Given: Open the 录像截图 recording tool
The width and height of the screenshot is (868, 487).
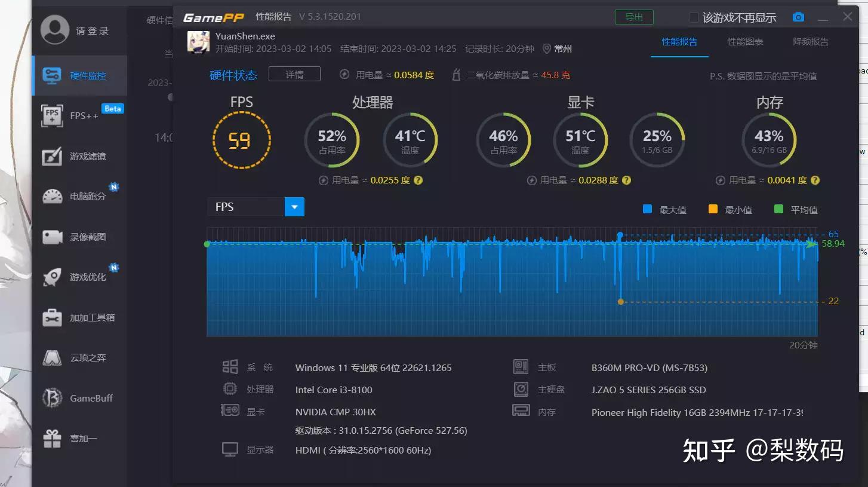Looking at the screenshot, I should pyautogui.click(x=79, y=237).
